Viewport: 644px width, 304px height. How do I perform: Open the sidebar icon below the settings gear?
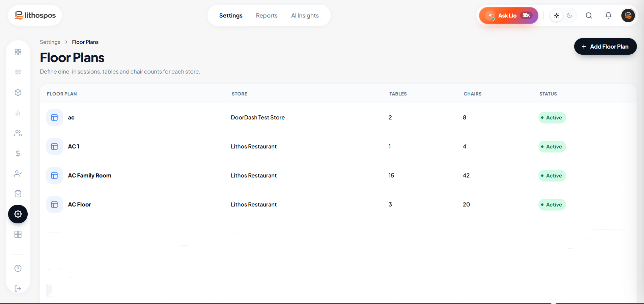coord(18,234)
